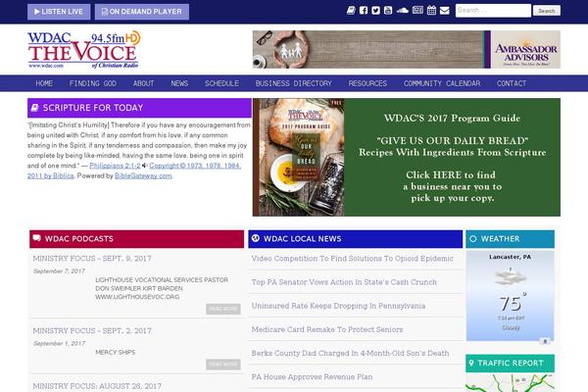Play scripture audio speaker icon
Image resolution: width=588 pixels, height=392 pixels.
click(x=144, y=166)
